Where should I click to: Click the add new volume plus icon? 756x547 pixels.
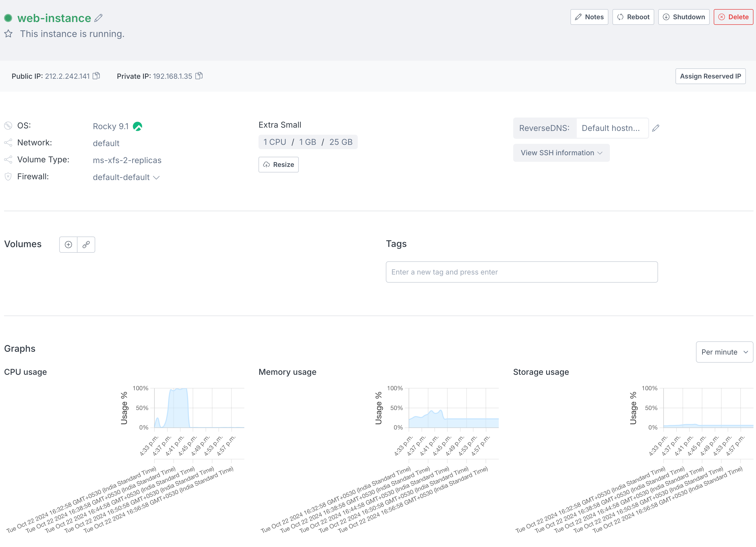click(x=68, y=245)
